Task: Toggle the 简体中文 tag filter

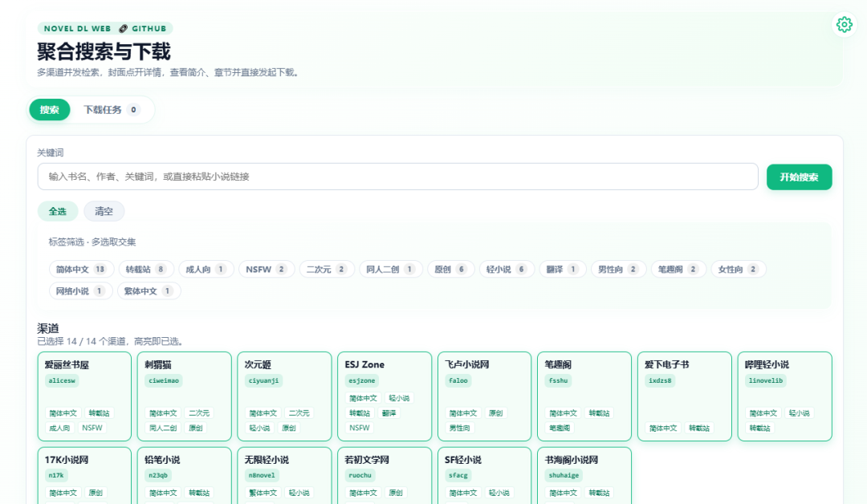Action: (x=79, y=270)
